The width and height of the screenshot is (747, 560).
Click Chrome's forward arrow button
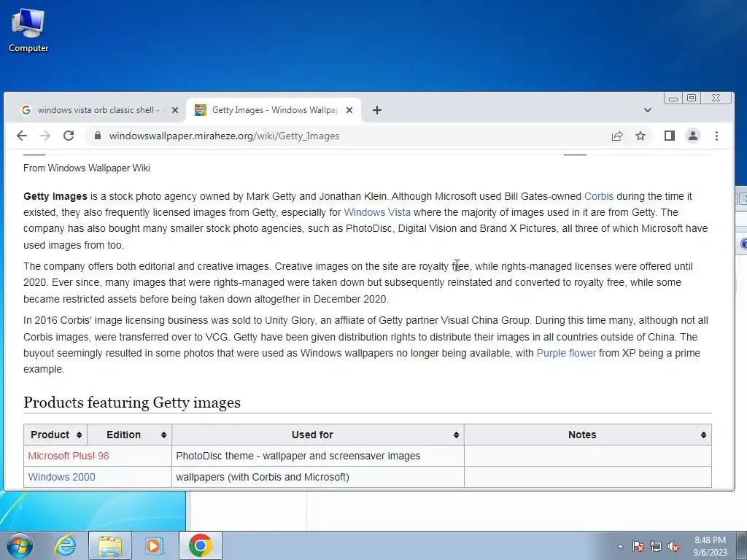pos(45,136)
